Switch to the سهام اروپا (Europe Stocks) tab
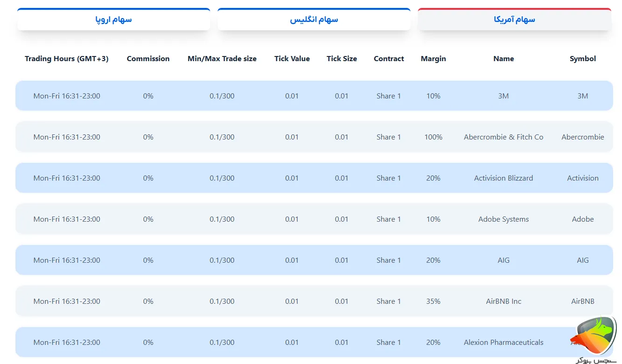 [113, 19]
